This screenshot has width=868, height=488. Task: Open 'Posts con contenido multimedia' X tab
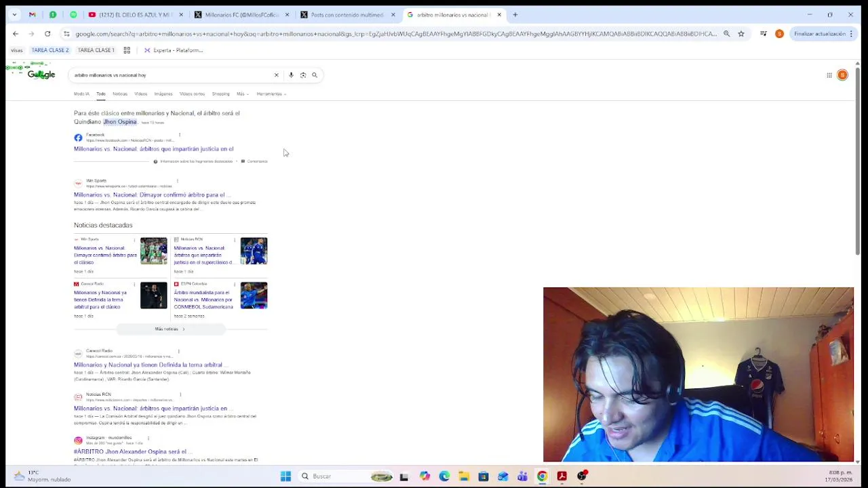pyautogui.click(x=348, y=14)
